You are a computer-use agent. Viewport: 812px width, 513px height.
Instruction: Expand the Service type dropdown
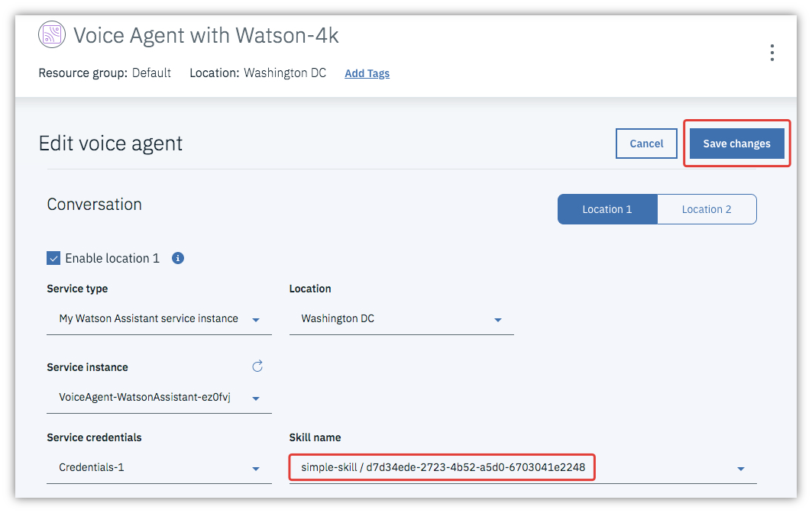(x=256, y=319)
